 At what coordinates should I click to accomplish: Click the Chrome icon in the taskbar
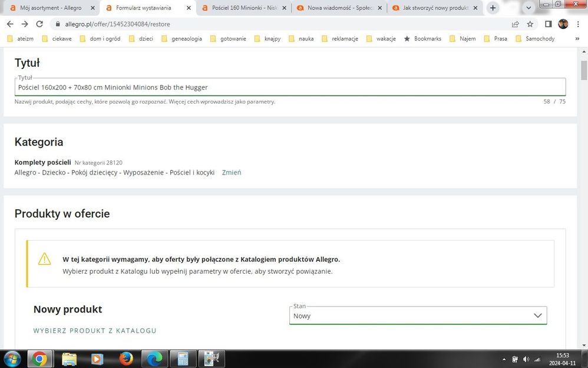click(x=39, y=359)
